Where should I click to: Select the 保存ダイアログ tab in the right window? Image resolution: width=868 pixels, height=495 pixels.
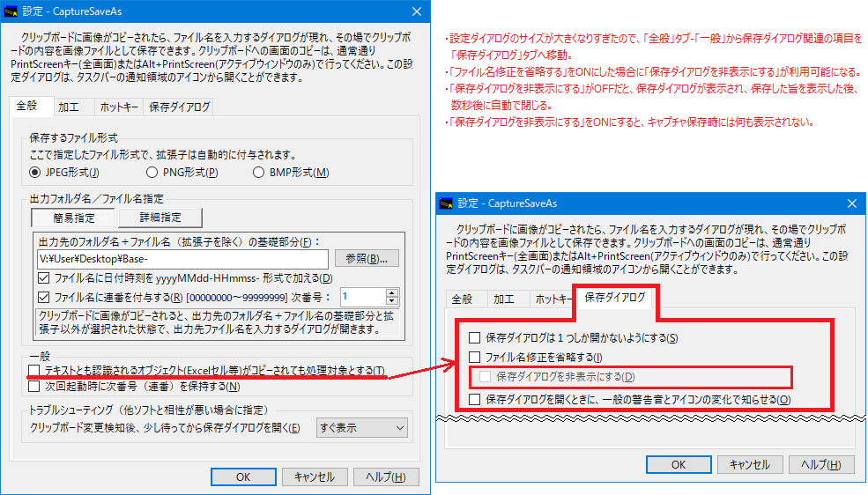click(x=615, y=298)
